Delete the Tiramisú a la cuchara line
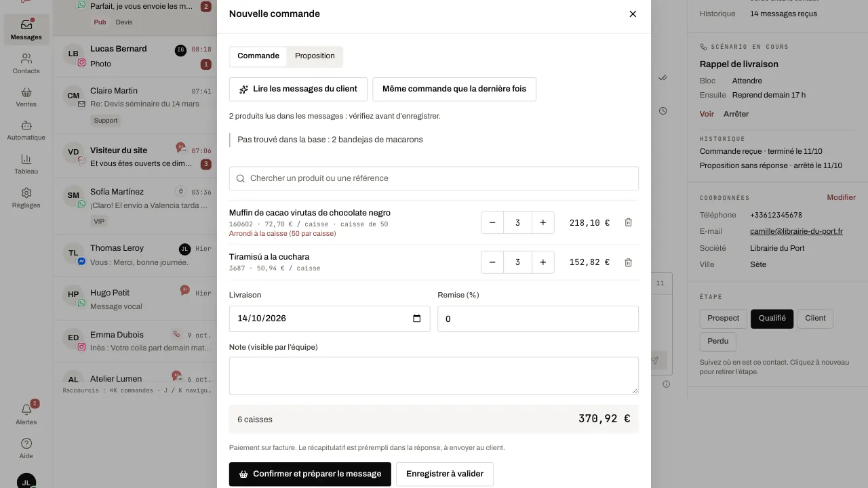The width and height of the screenshot is (868, 488). (629, 262)
